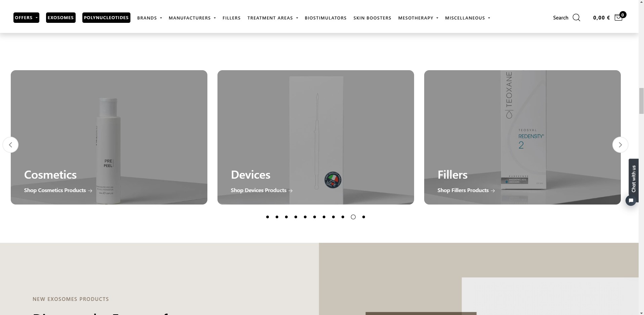Select the last carousel pagination dot
Screen dimensions: 644x315
[x=364, y=217]
